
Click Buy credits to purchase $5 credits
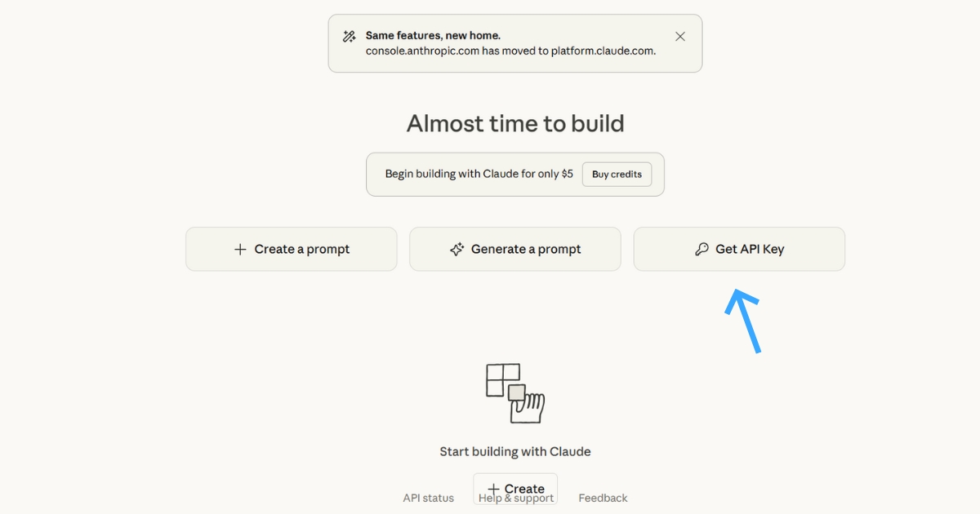coord(617,174)
